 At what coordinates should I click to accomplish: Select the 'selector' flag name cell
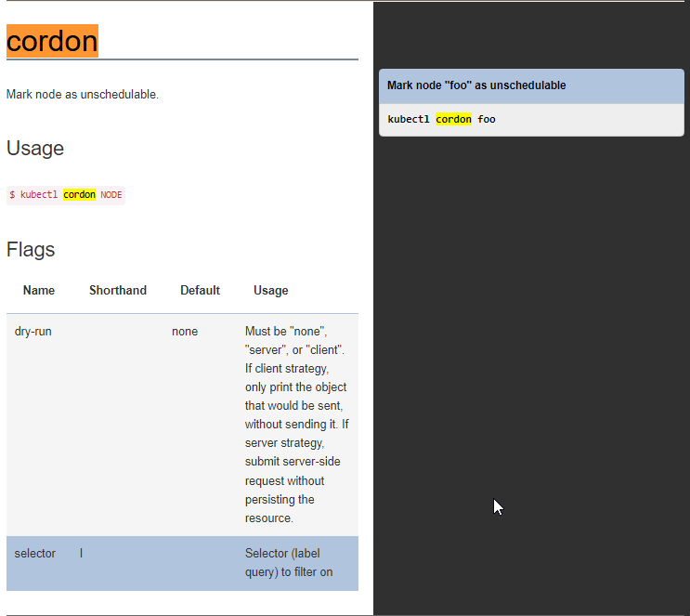click(x=34, y=554)
